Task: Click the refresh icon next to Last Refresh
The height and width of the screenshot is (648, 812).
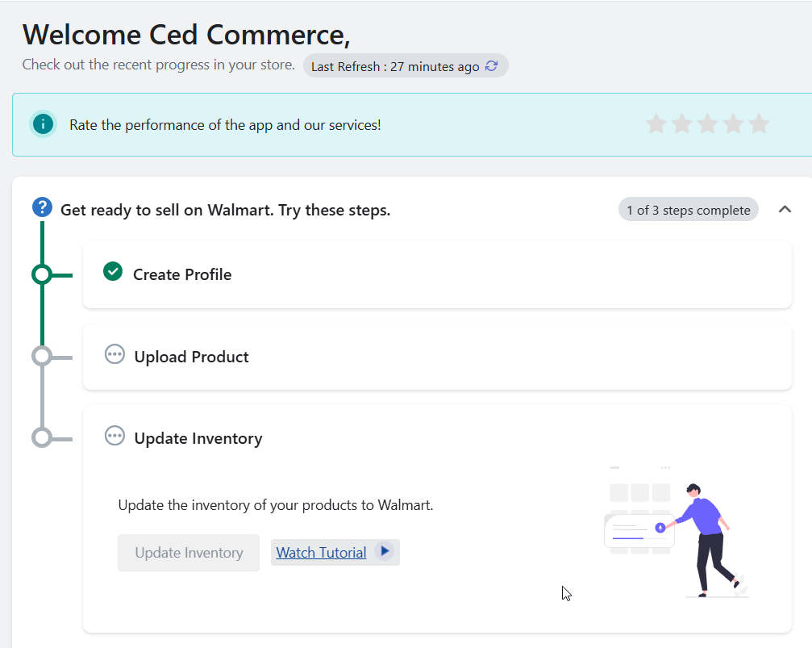Action: click(491, 66)
